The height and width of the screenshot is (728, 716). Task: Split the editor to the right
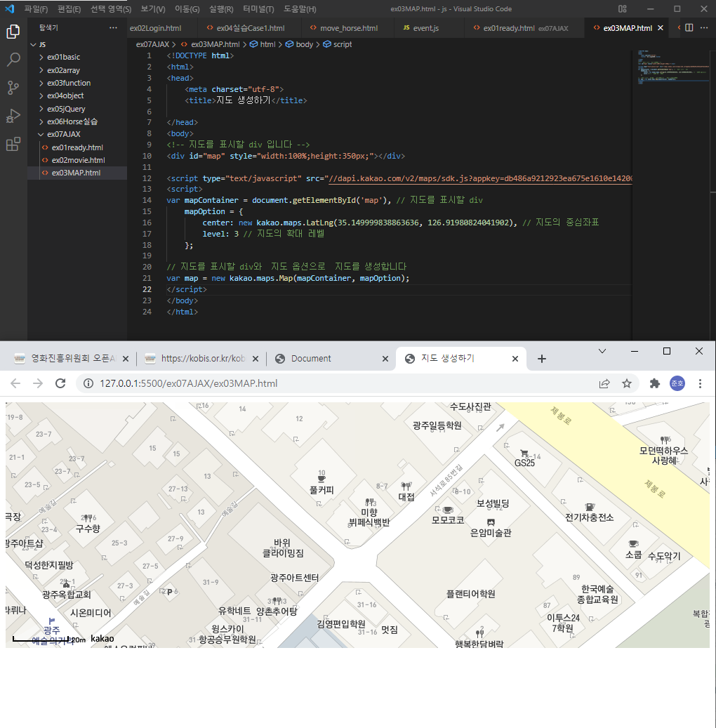[x=689, y=28]
